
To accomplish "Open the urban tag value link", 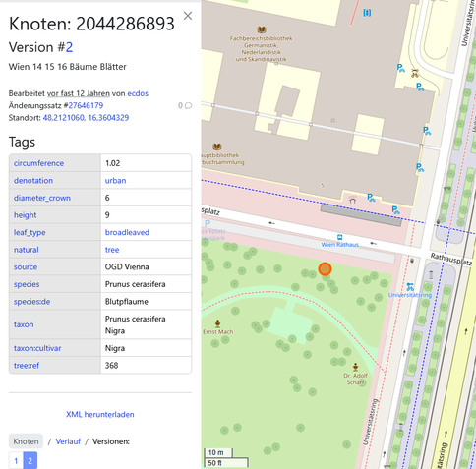I will pos(115,181).
